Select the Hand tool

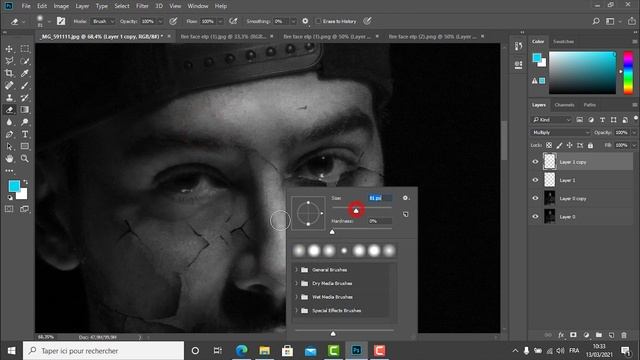tap(9, 158)
